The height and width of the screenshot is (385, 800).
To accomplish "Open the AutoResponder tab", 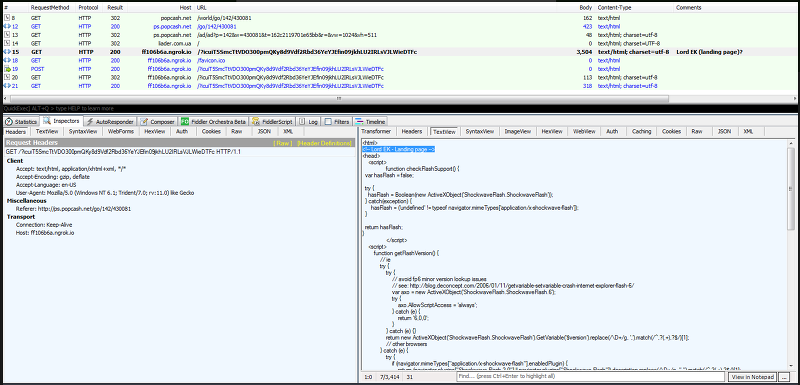I will coord(110,122).
